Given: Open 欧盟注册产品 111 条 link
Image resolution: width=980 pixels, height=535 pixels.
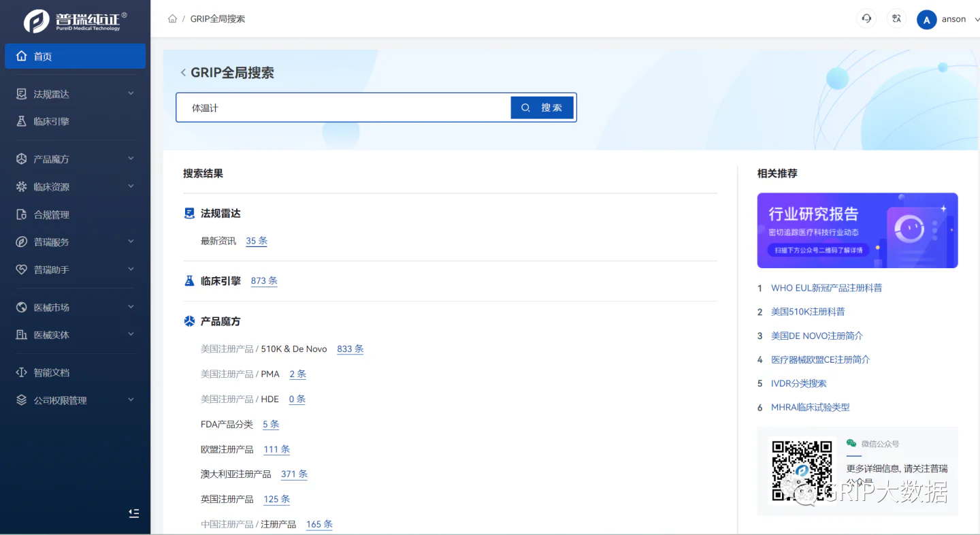Looking at the screenshot, I should (277, 449).
